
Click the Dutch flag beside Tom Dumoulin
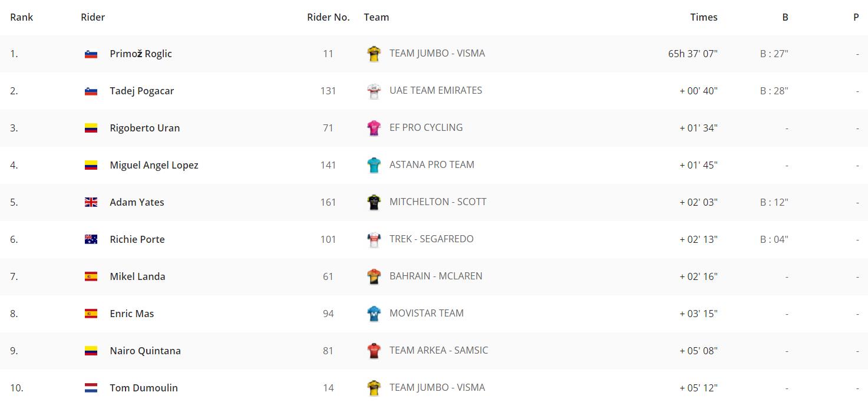pyautogui.click(x=91, y=388)
